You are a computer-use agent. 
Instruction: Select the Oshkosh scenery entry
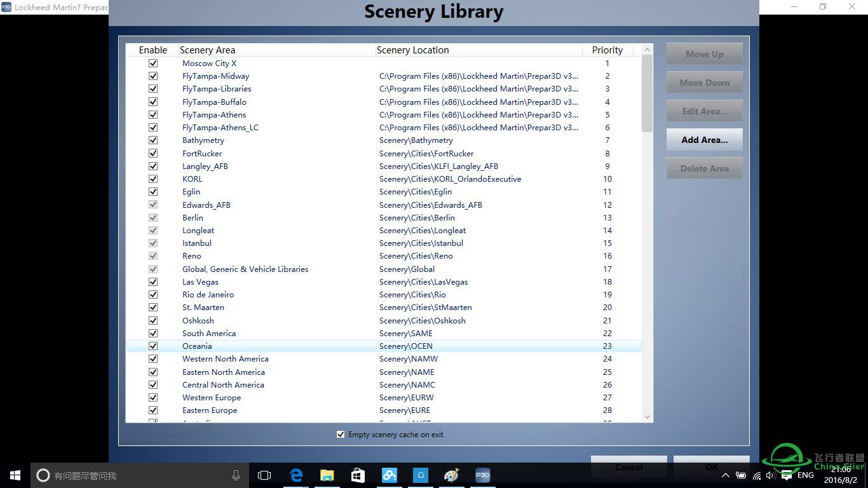point(198,320)
